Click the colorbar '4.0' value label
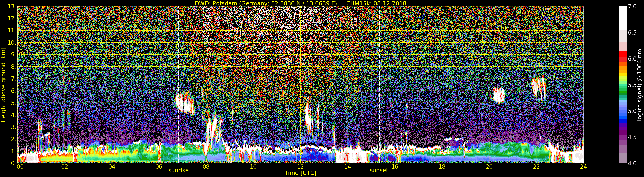Image resolution: width=644 pixels, height=177 pixels. 632,163
